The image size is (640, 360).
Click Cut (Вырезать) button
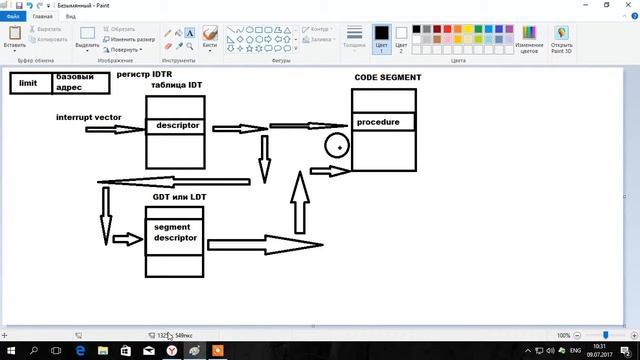click(x=45, y=29)
